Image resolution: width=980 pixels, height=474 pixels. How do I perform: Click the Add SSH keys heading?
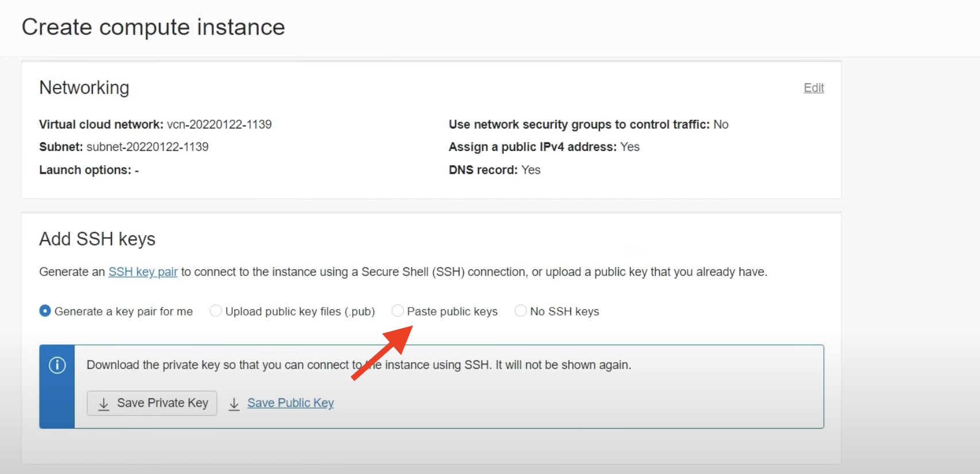(96, 239)
